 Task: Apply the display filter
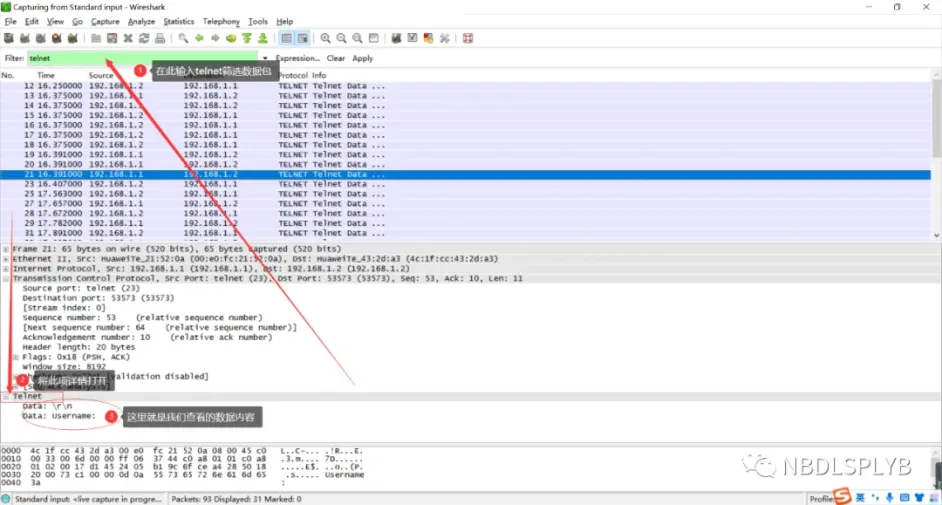362,58
